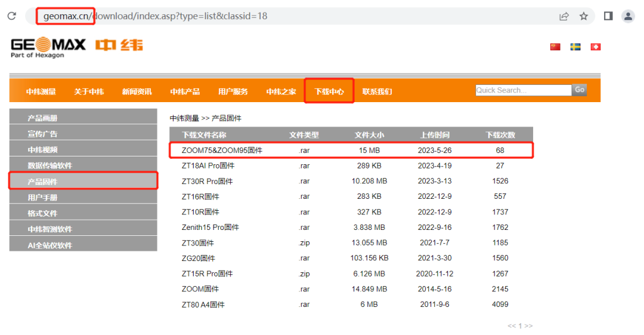
Task: Select the Switzerland flag icon
Action: pos(595,47)
